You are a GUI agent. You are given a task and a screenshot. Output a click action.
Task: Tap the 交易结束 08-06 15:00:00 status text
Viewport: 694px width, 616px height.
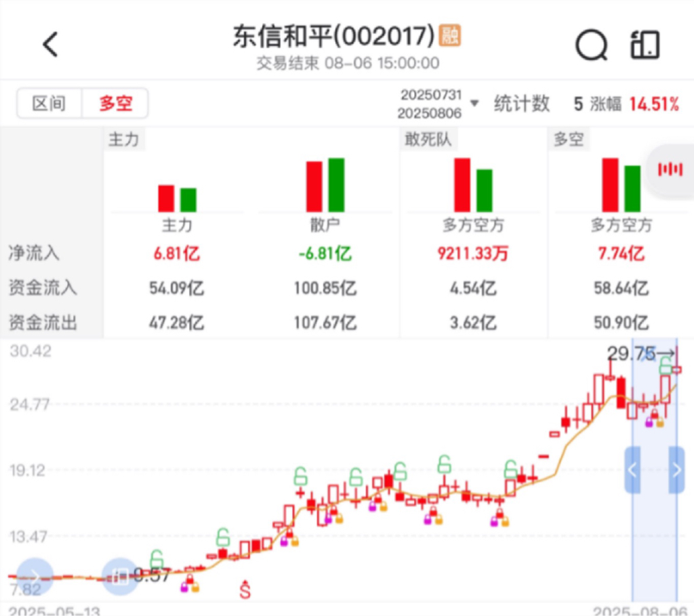(x=348, y=63)
